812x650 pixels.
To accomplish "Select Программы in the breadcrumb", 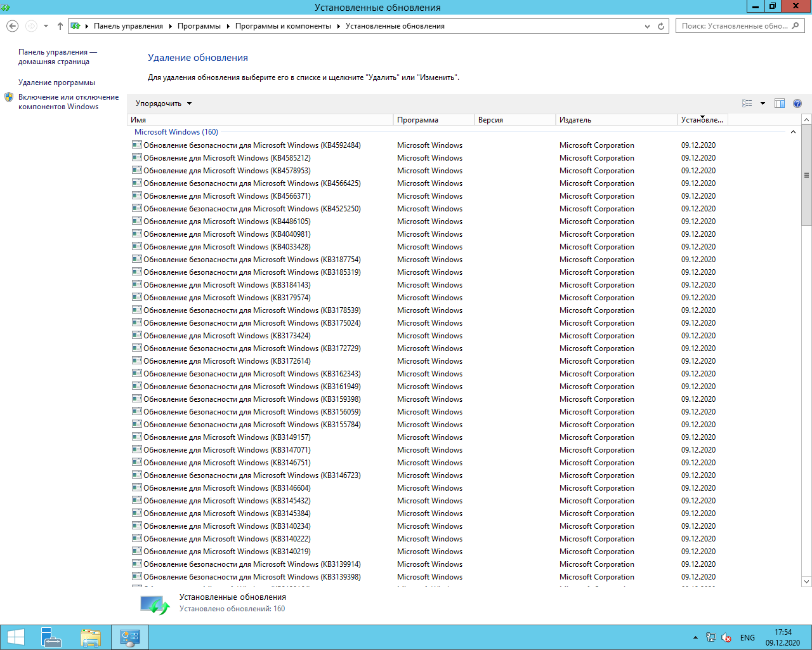I will 199,26.
